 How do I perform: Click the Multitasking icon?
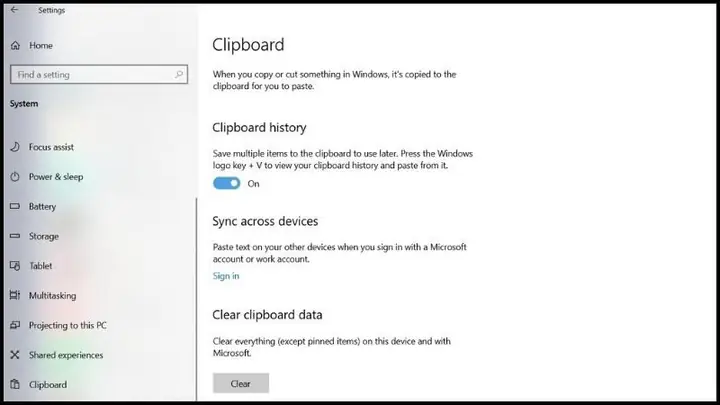click(15, 295)
